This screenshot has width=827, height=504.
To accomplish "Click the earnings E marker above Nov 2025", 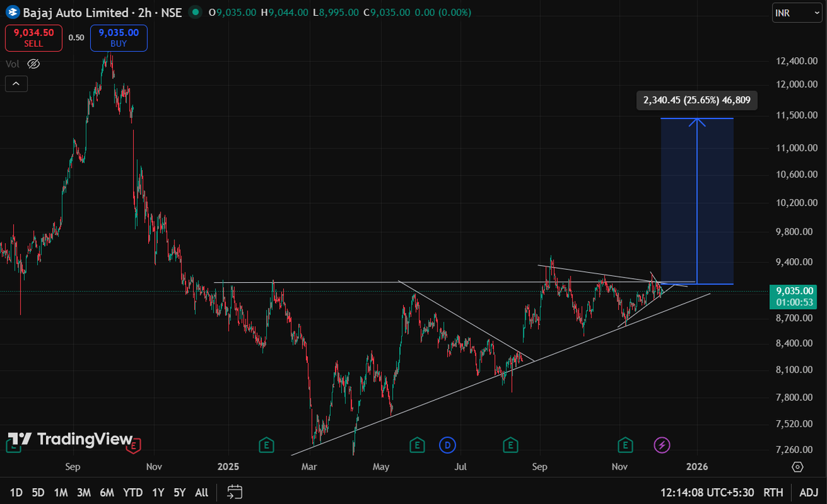I will [x=626, y=445].
